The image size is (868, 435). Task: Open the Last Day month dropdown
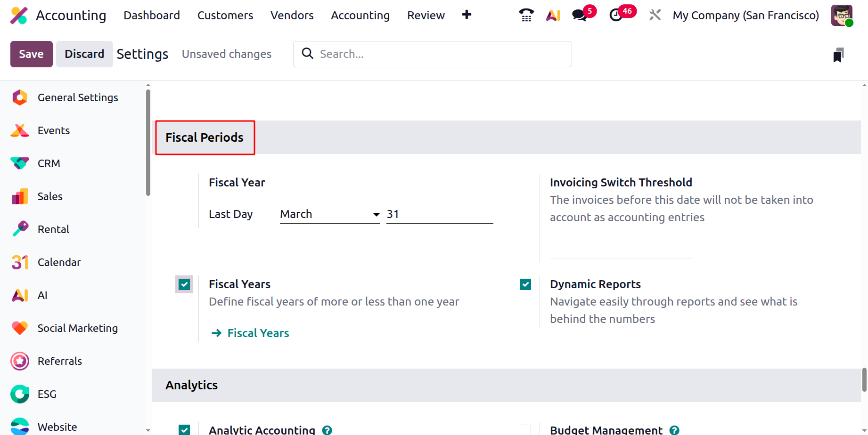click(329, 214)
